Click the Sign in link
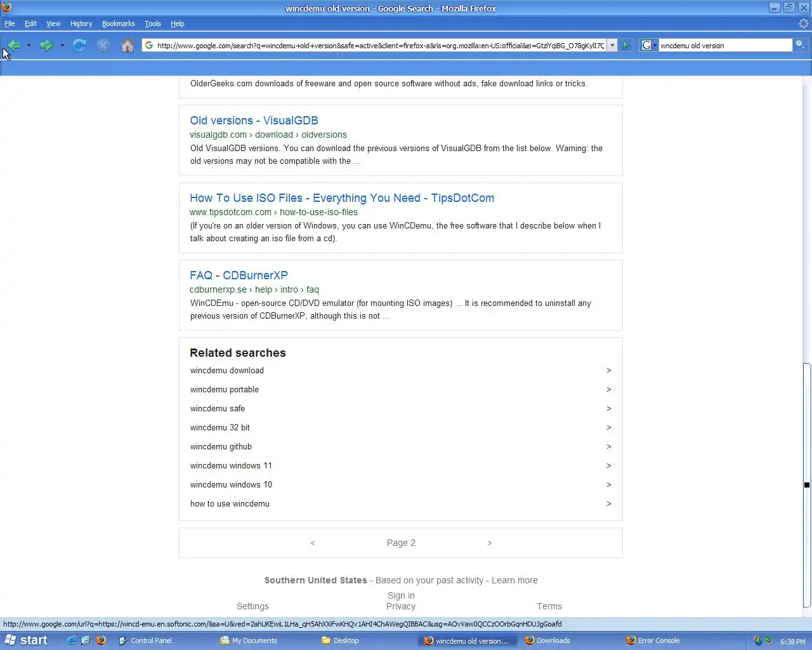The image size is (812, 650). pyautogui.click(x=401, y=596)
